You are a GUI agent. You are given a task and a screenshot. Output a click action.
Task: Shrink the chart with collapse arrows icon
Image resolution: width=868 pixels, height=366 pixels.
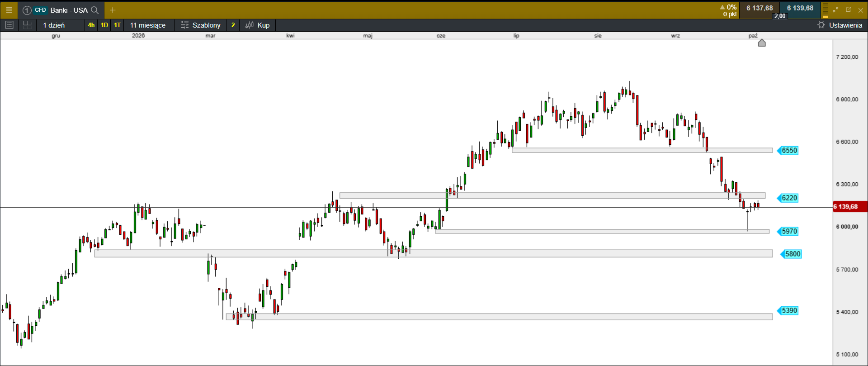coord(835,10)
